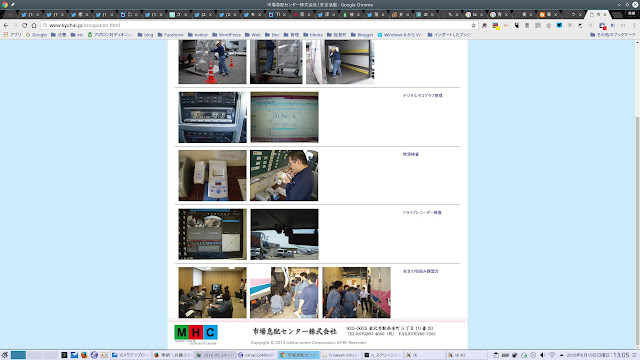Switch to 市場急配センター taskbar window
This screenshot has height=360, width=640.
tap(298, 355)
